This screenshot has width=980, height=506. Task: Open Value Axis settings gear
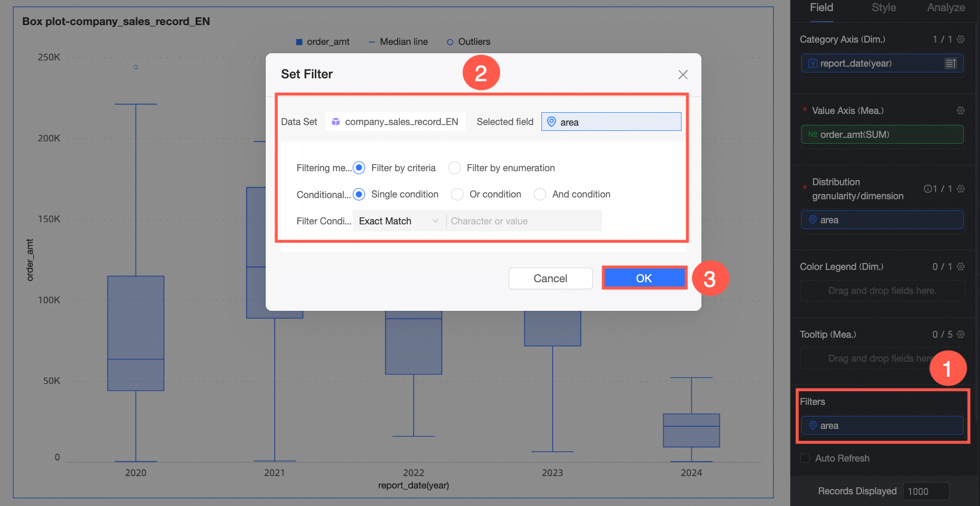tap(961, 110)
